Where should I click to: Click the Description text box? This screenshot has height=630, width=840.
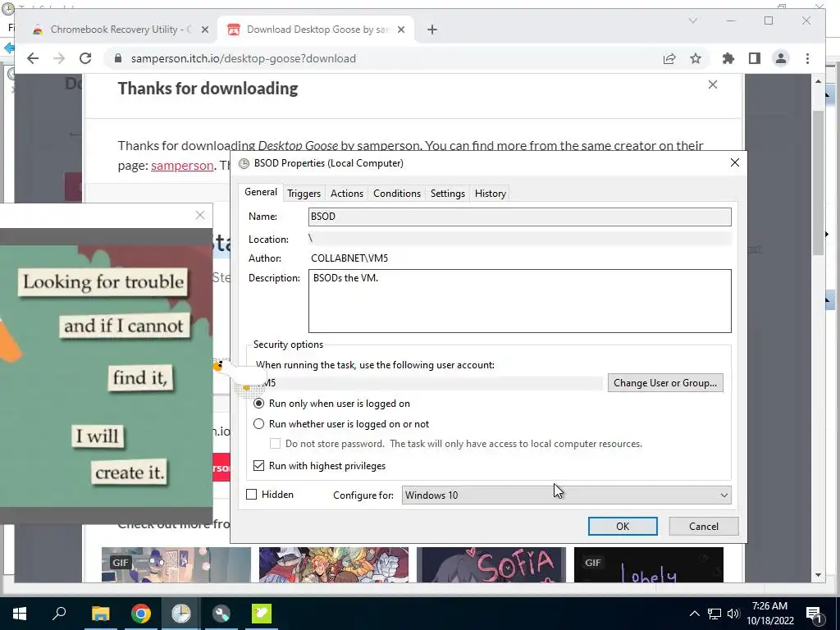[519, 301]
